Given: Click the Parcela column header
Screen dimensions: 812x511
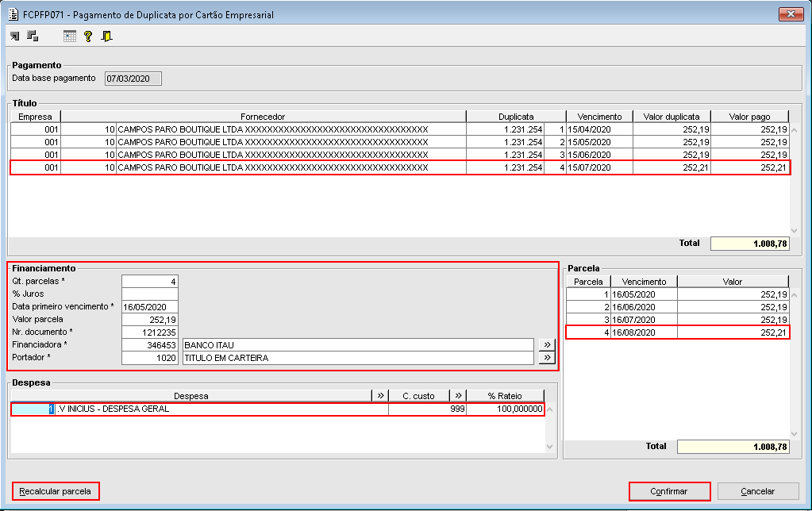Looking at the screenshot, I should click(588, 282).
